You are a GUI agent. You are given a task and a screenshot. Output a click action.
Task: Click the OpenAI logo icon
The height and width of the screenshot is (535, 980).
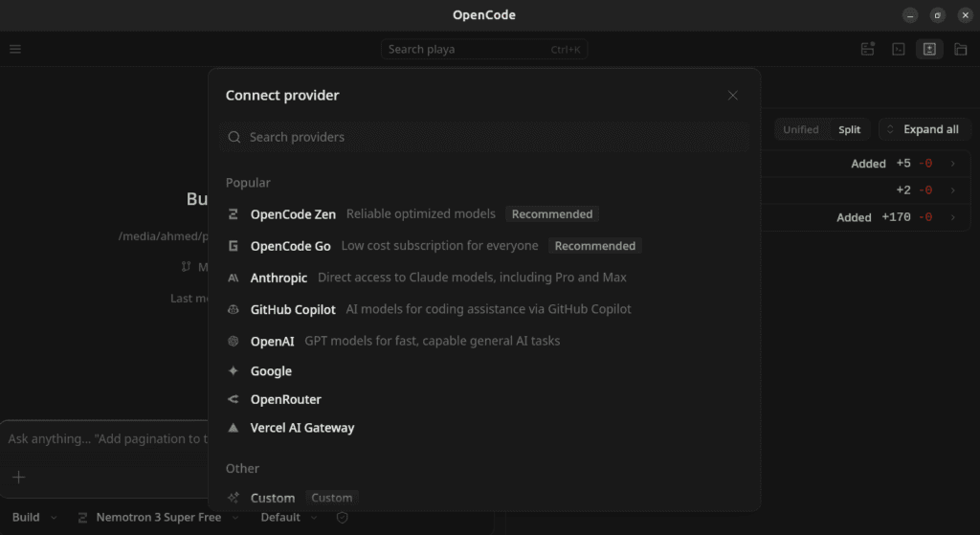[234, 342]
